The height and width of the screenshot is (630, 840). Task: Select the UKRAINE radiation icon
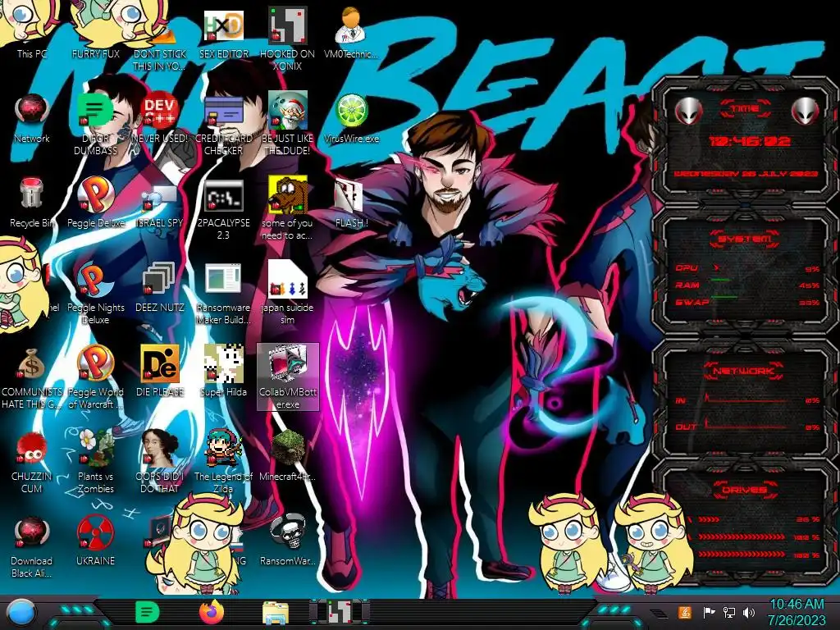tap(95, 540)
